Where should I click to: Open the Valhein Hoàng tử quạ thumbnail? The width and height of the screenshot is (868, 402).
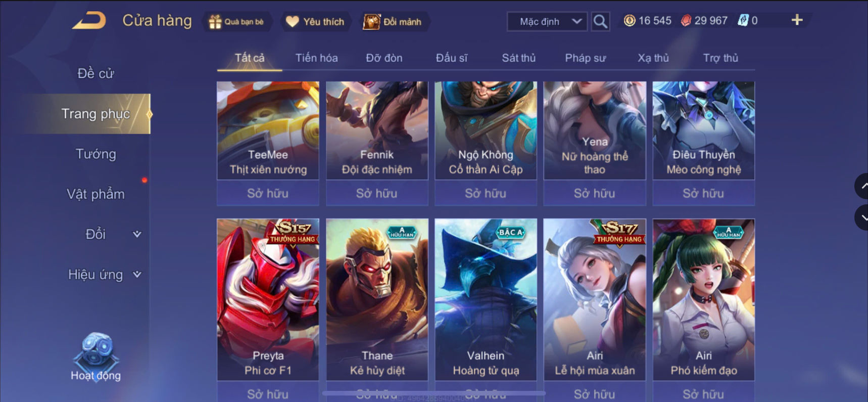(486, 299)
